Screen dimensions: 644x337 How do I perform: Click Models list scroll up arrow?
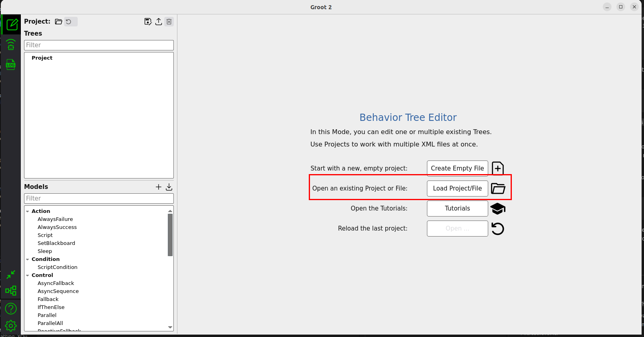coord(170,211)
